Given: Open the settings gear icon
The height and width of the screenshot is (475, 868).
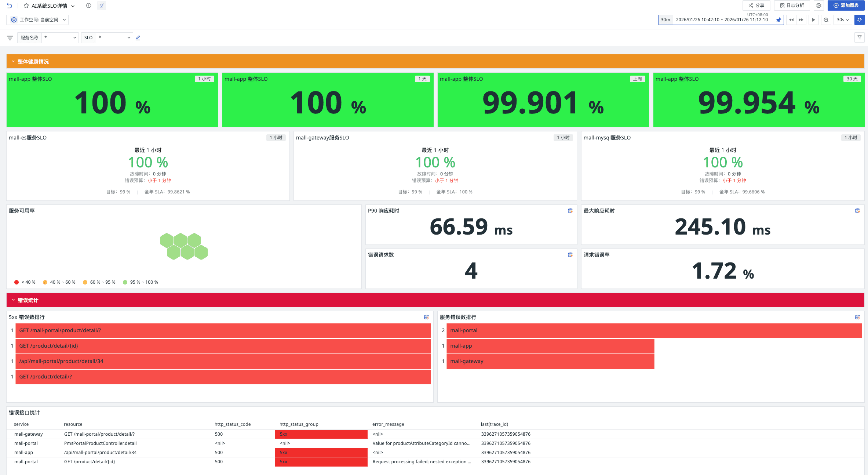Looking at the screenshot, I should tap(818, 6).
